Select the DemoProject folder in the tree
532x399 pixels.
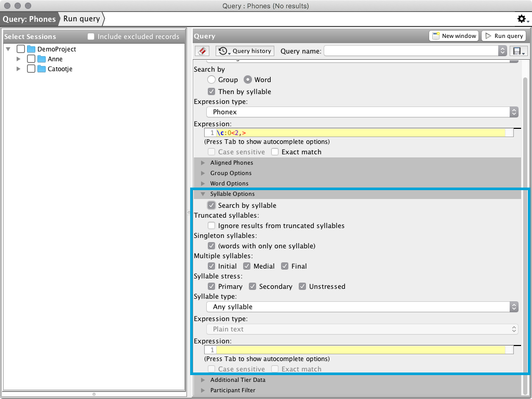pyautogui.click(x=56, y=49)
